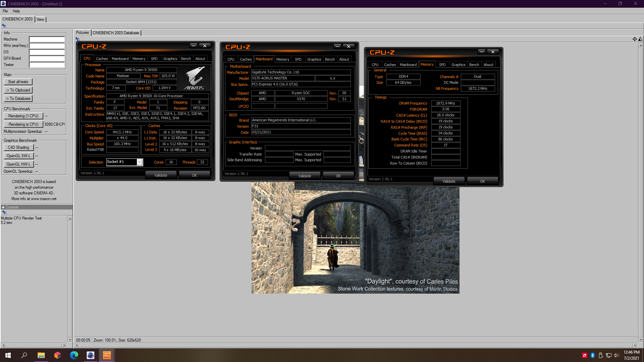644x362 pixels.
Task: Click OK in the CPU-Z Mainboard window
Action: [x=338, y=176]
